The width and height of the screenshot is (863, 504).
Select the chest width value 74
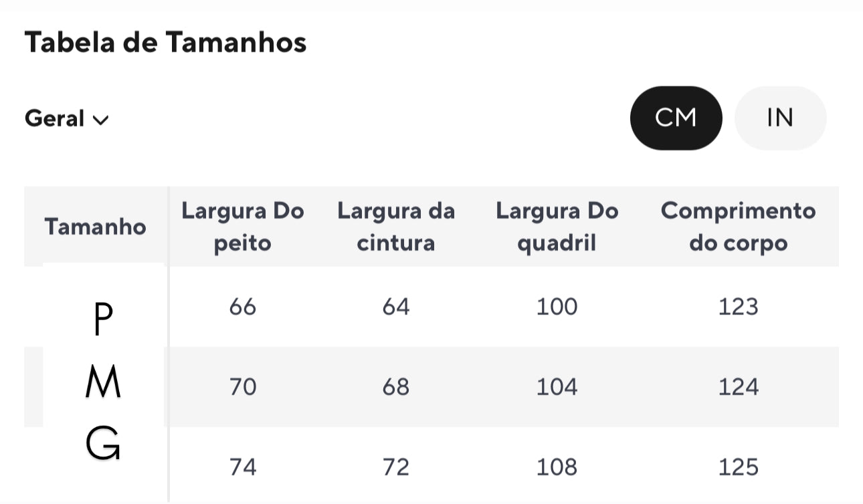(x=244, y=466)
